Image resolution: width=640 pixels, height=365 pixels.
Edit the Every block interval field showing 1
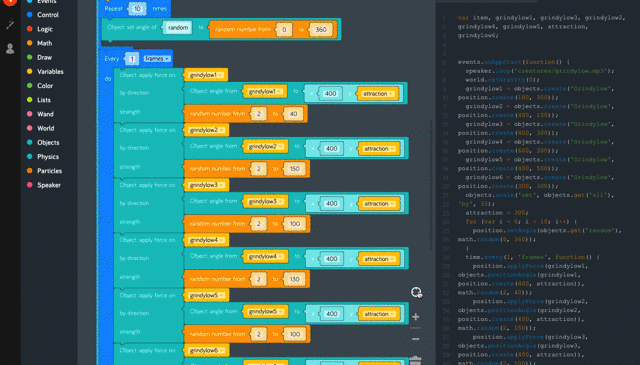click(131, 59)
